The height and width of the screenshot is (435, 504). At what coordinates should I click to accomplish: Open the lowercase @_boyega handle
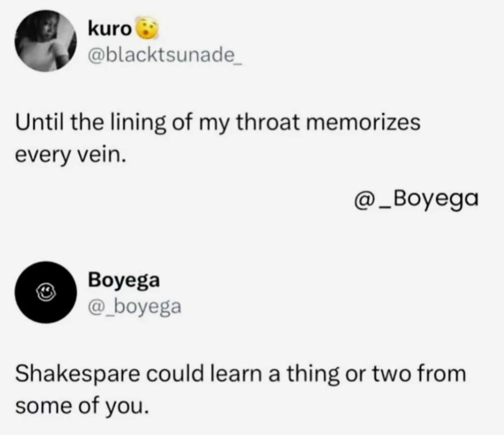coord(134,306)
